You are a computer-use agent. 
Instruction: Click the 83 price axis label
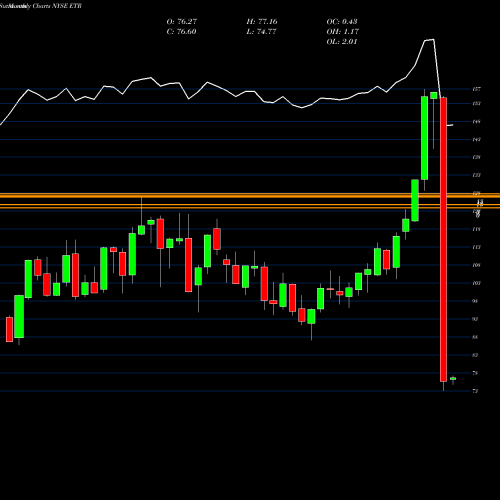(475, 355)
